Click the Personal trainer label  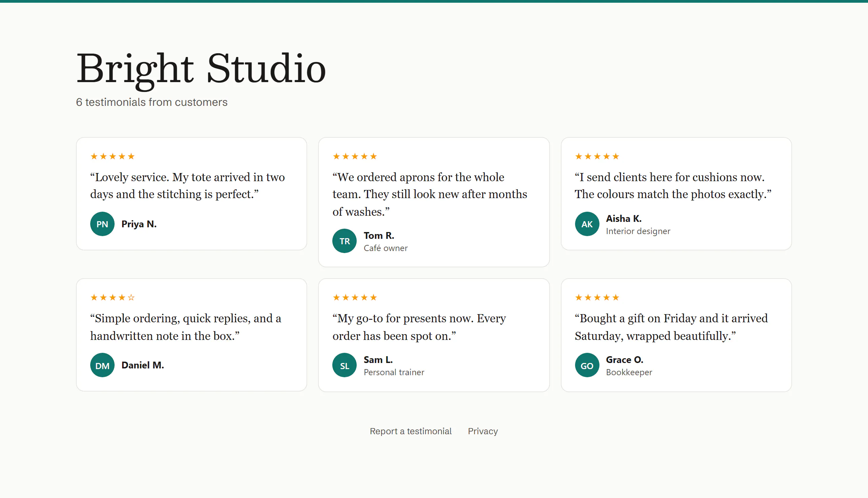click(x=394, y=372)
